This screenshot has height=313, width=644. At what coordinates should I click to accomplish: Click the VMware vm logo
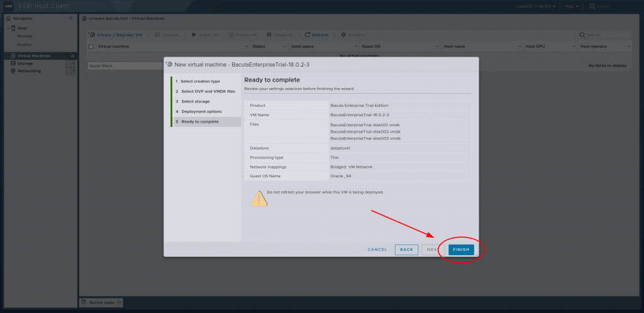point(9,6)
